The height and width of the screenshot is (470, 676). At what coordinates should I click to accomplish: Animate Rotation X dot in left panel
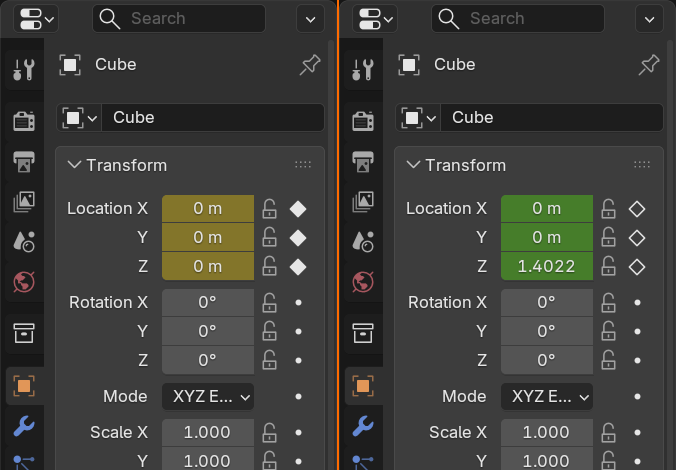pyautogui.click(x=298, y=303)
